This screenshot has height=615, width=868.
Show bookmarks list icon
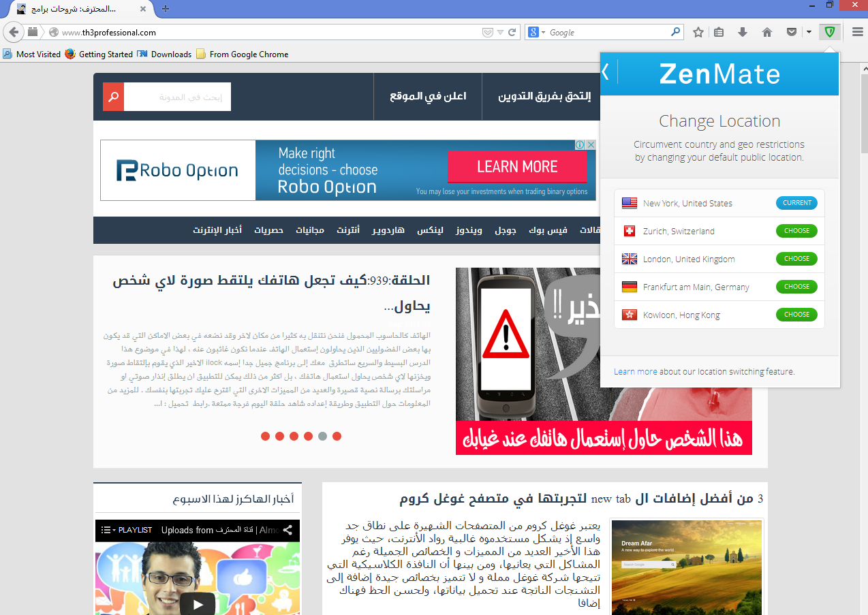tap(719, 32)
